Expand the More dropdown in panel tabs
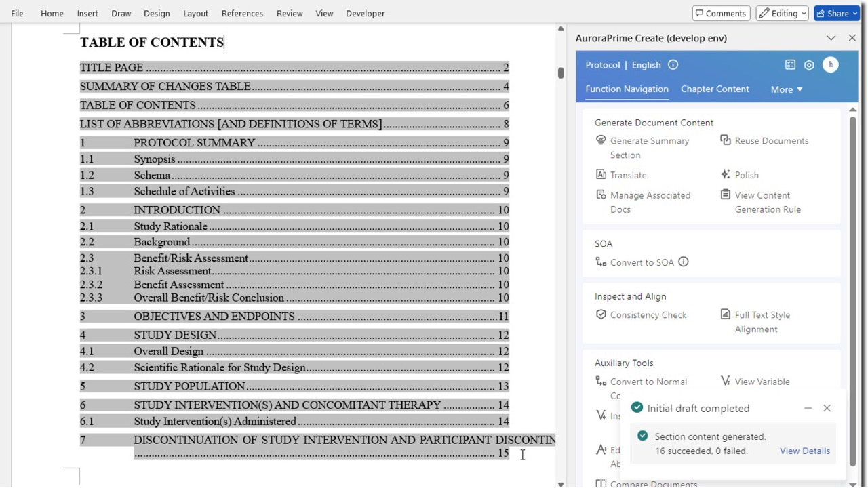Screen dimensions: 868x488 tap(787, 89)
